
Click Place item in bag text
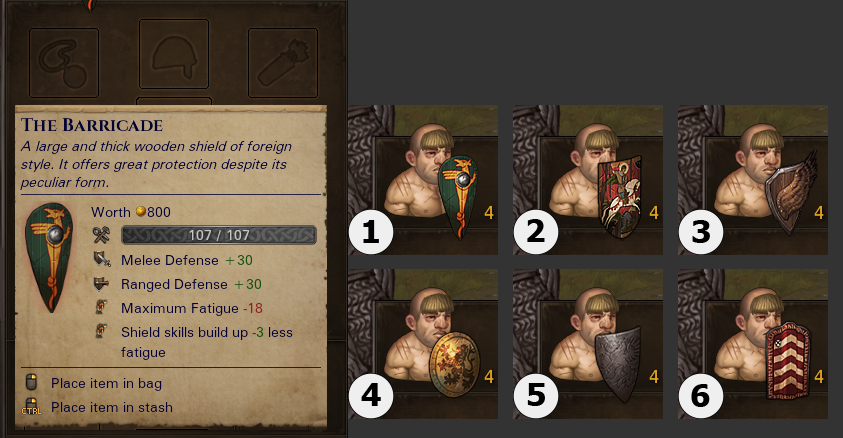[106, 383]
